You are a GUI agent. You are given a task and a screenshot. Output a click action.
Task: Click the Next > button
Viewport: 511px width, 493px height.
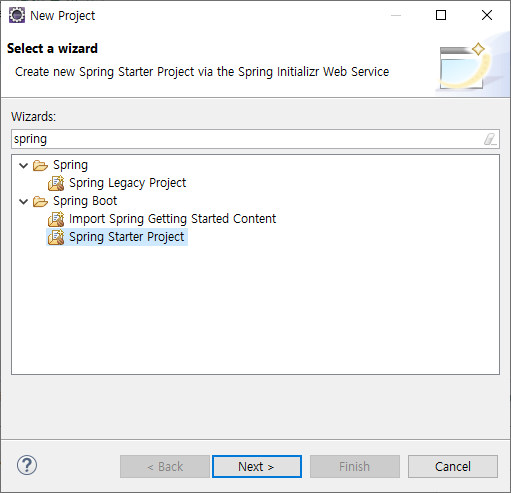point(257,466)
